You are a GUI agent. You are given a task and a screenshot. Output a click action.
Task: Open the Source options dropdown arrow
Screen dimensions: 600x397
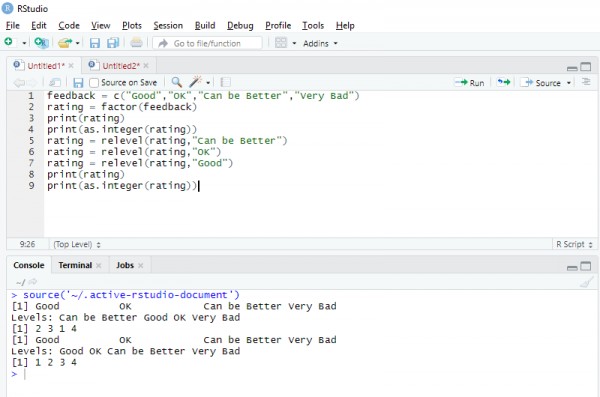569,83
